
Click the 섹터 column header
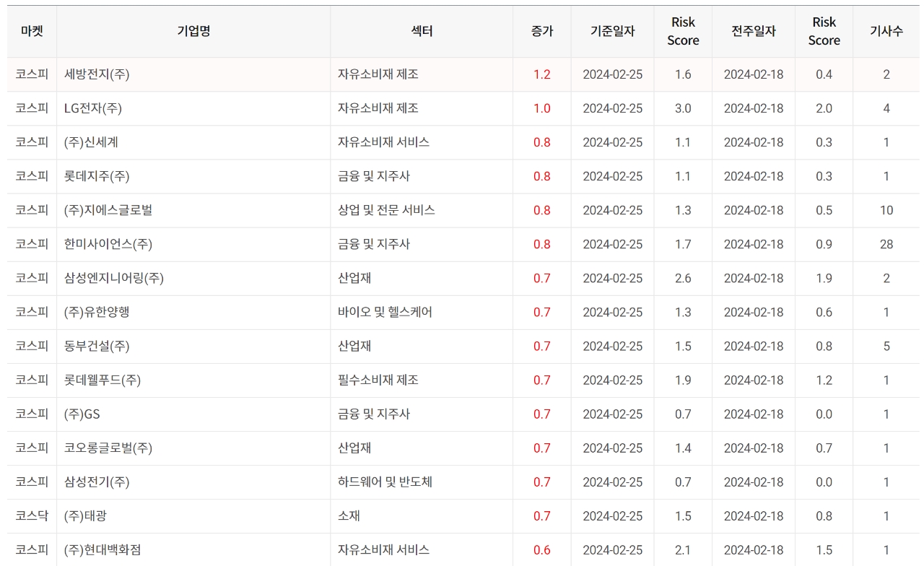[x=422, y=31]
